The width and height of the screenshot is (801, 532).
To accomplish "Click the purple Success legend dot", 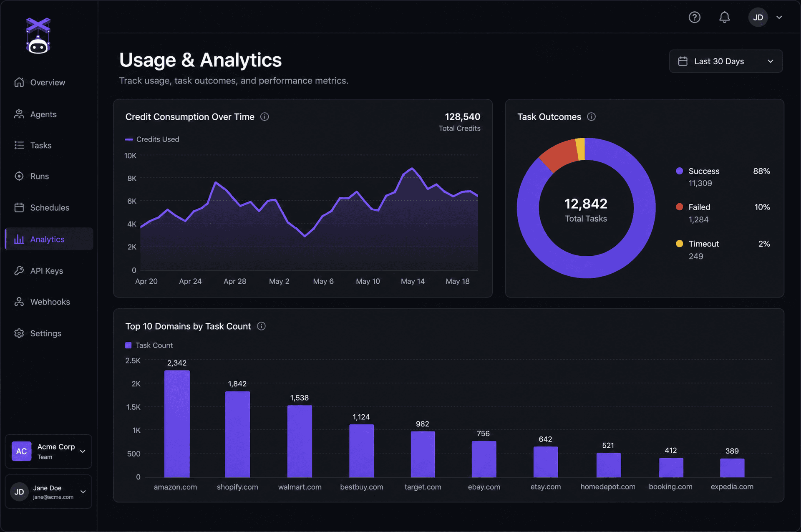I will (679, 171).
